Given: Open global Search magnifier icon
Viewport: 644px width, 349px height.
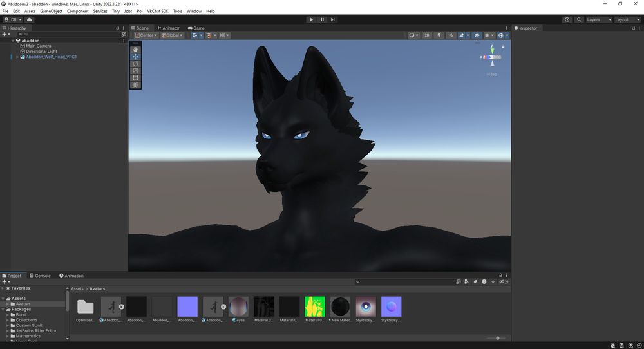Looking at the screenshot, I should tap(579, 19).
